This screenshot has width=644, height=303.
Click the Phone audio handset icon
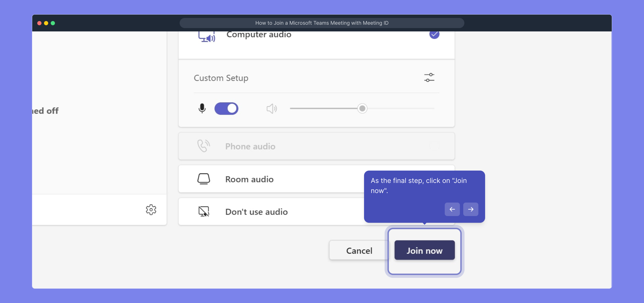pyautogui.click(x=203, y=146)
